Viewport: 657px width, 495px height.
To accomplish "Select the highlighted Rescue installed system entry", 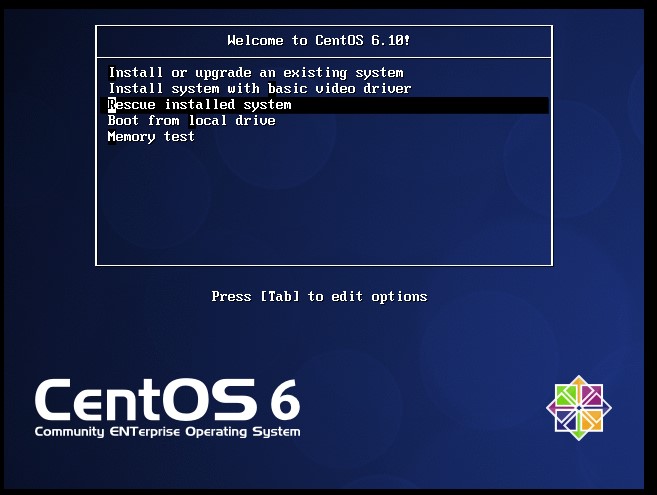I will [x=324, y=105].
